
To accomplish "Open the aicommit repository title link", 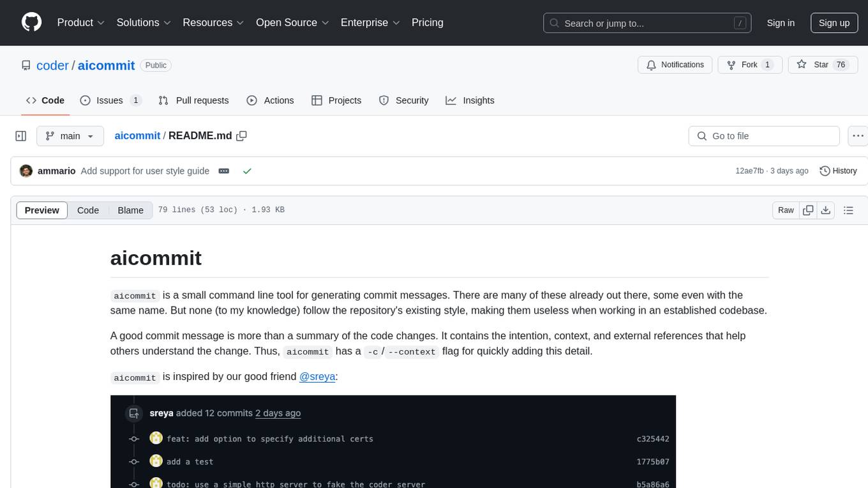I will (x=106, y=65).
